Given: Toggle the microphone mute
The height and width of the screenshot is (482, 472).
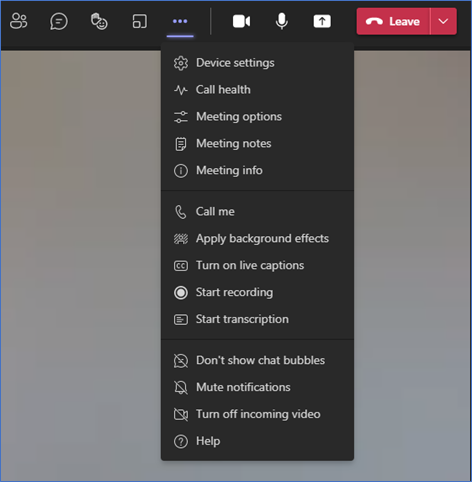Looking at the screenshot, I should [282, 21].
